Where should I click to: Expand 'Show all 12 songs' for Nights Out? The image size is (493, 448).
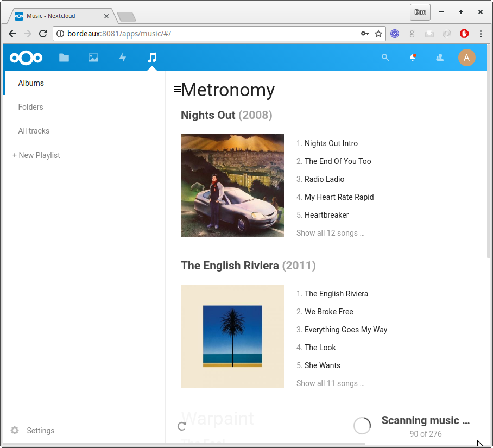coord(331,233)
